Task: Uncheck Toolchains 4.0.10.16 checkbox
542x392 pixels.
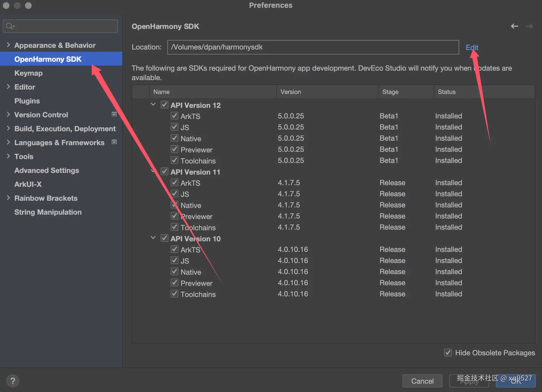Action: pos(175,294)
